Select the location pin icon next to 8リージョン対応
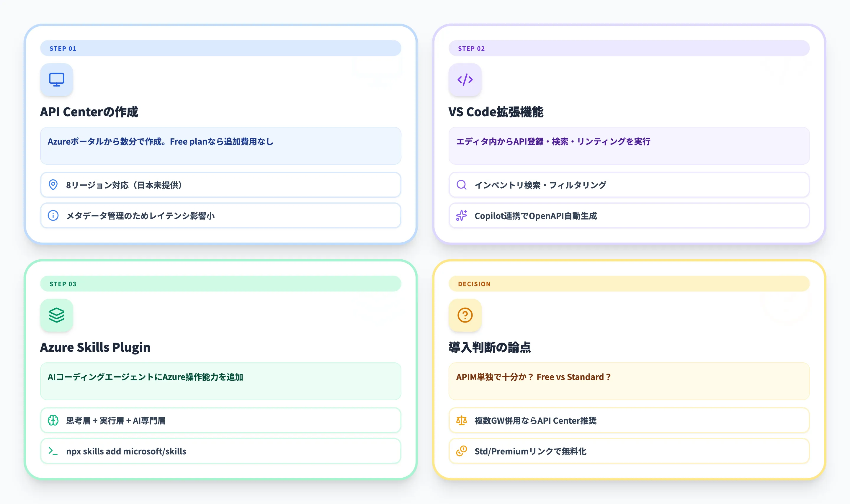 point(53,185)
